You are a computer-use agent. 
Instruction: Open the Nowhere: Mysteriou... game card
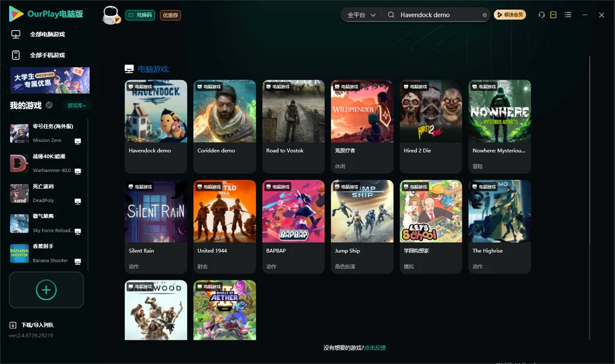pos(499,126)
